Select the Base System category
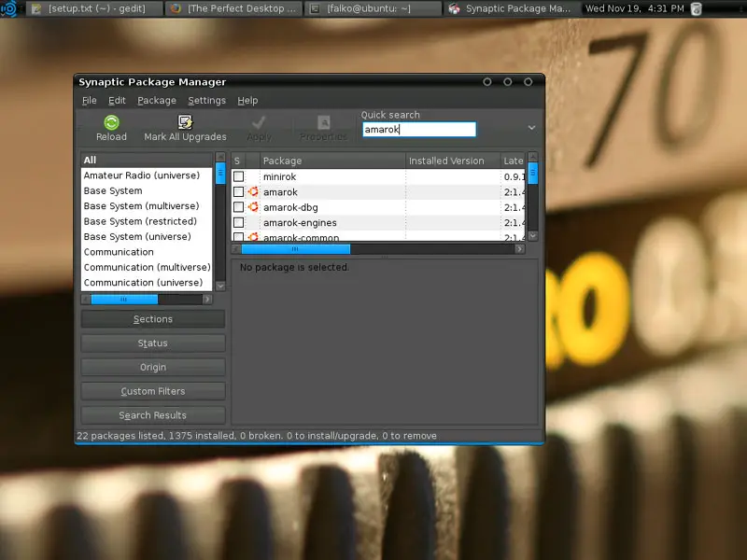The image size is (747, 560). (x=147, y=190)
